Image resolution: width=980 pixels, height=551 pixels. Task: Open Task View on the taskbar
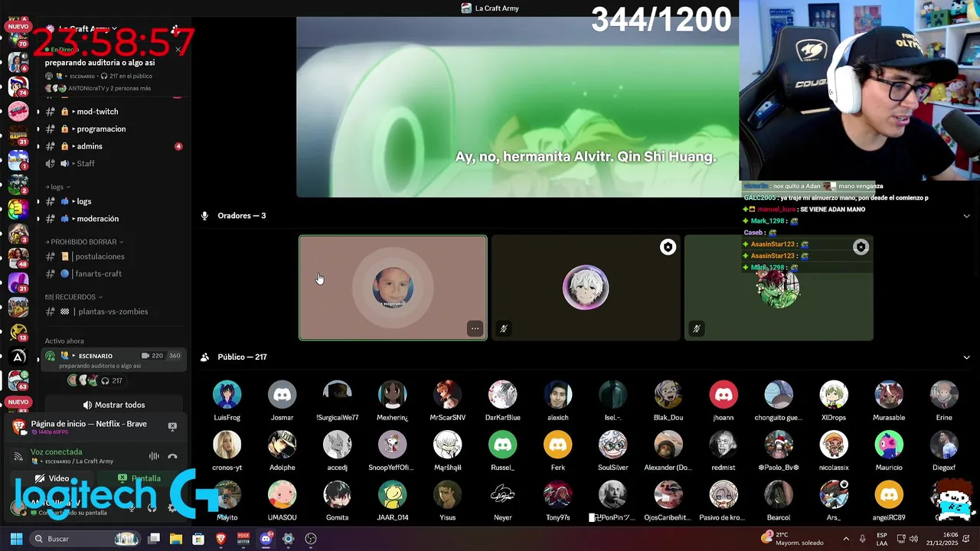click(x=154, y=539)
